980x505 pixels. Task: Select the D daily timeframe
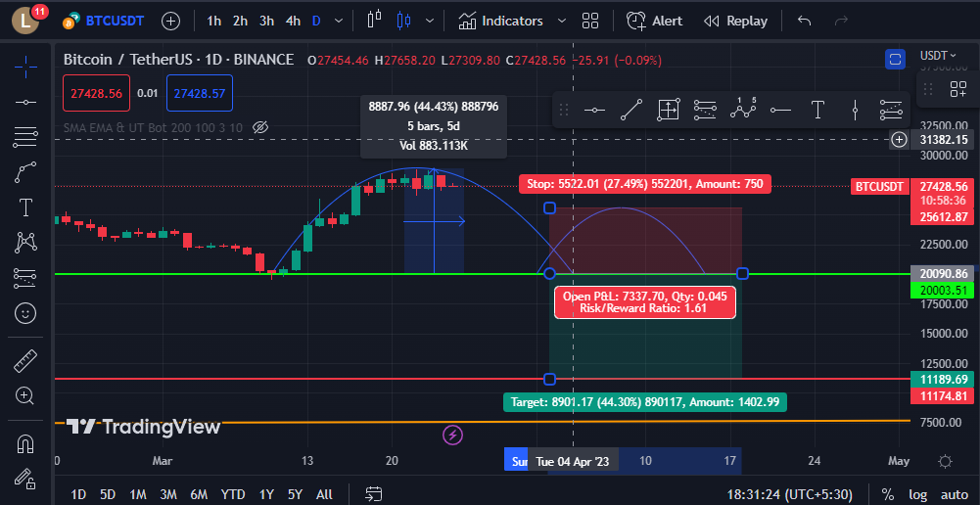pyautogui.click(x=316, y=21)
